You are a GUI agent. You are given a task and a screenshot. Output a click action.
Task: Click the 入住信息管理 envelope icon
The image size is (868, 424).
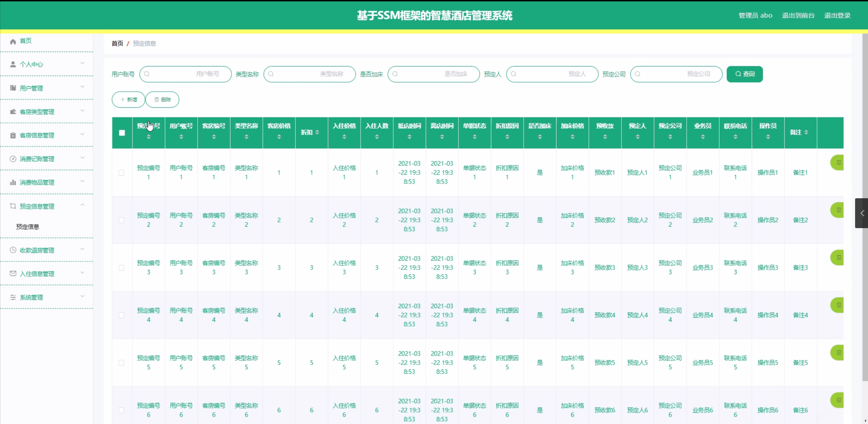coord(13,274)
